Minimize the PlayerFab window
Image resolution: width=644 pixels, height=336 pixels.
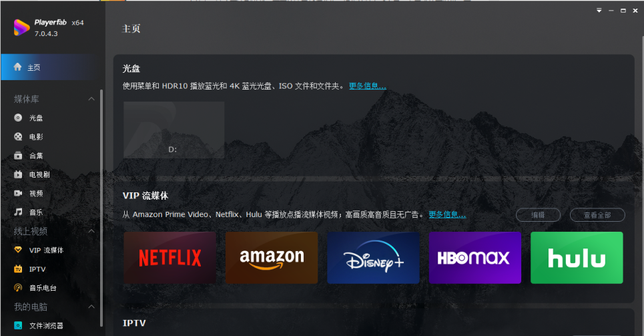[x=611, y=10]
